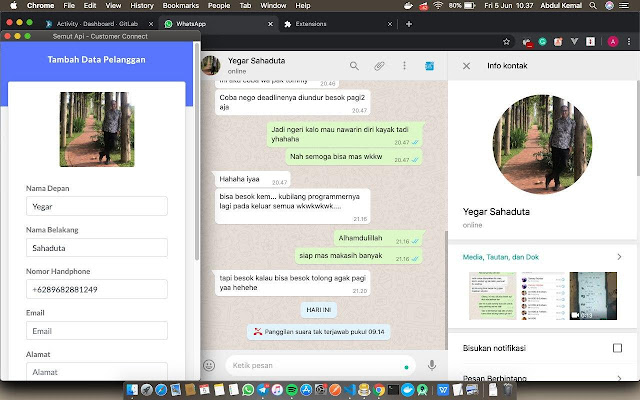Screen dimensions: 640x400
Task: Open Safari from the Dock
Action: pos(161,390)
